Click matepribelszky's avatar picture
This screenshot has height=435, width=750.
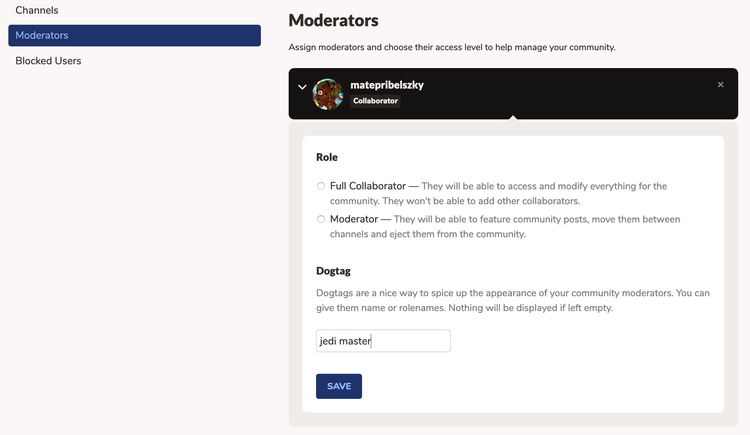[328, 94]
